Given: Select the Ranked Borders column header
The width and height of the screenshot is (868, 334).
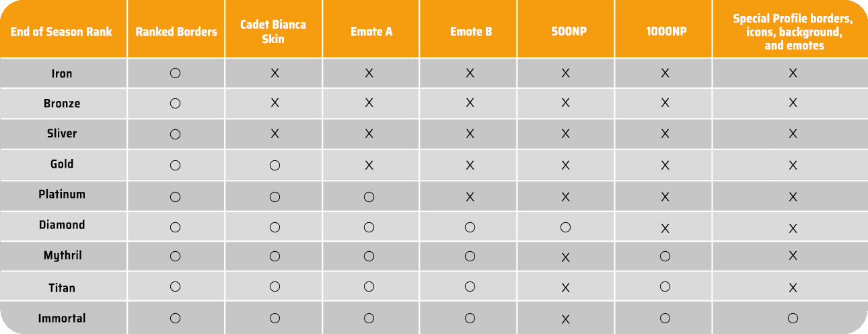Looking at the screenshot, I should (x=176, y=32).
